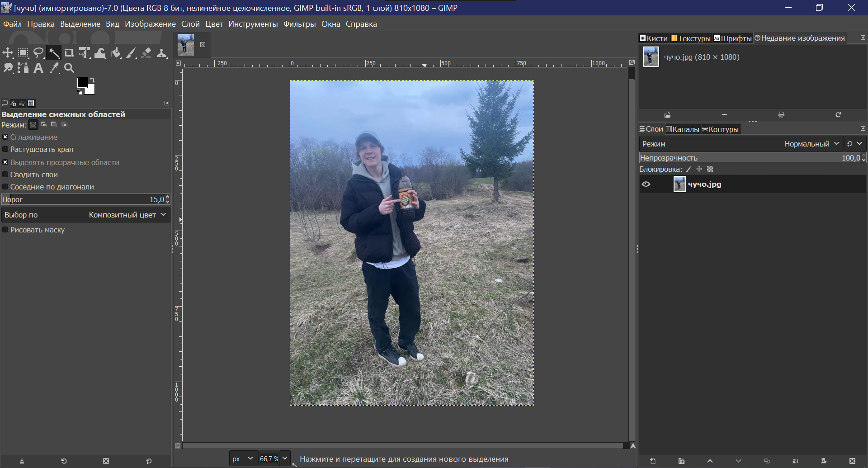Screen dimensions: 868x468
Task: Hide the чучо.jpg layer with eye icon
Action: [646, 184]
